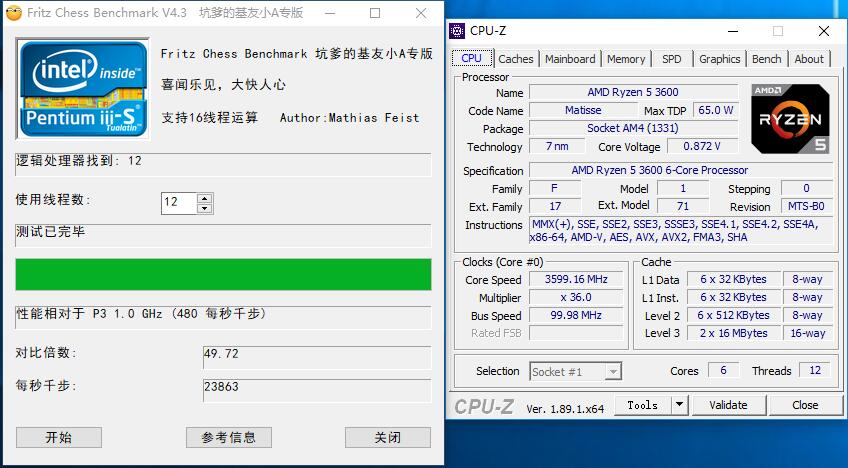
Task: Decrease thread count with down arrow
Action: pos(204,208)
